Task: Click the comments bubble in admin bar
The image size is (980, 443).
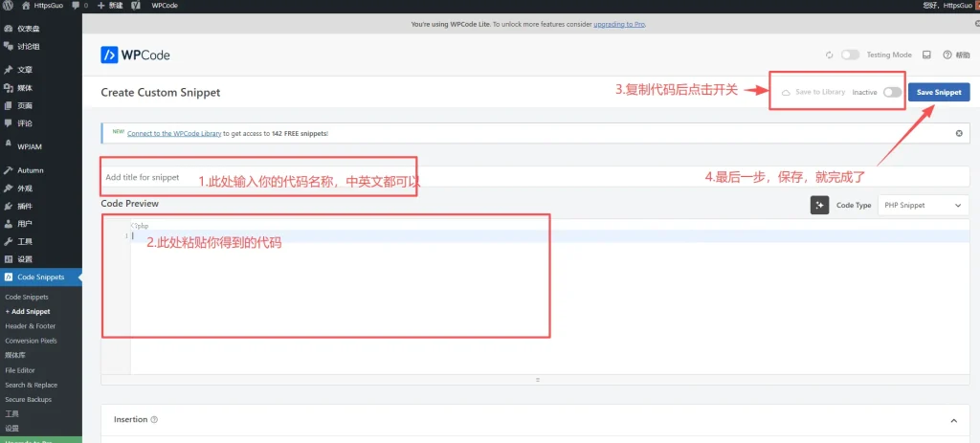Action: [76, 6]
